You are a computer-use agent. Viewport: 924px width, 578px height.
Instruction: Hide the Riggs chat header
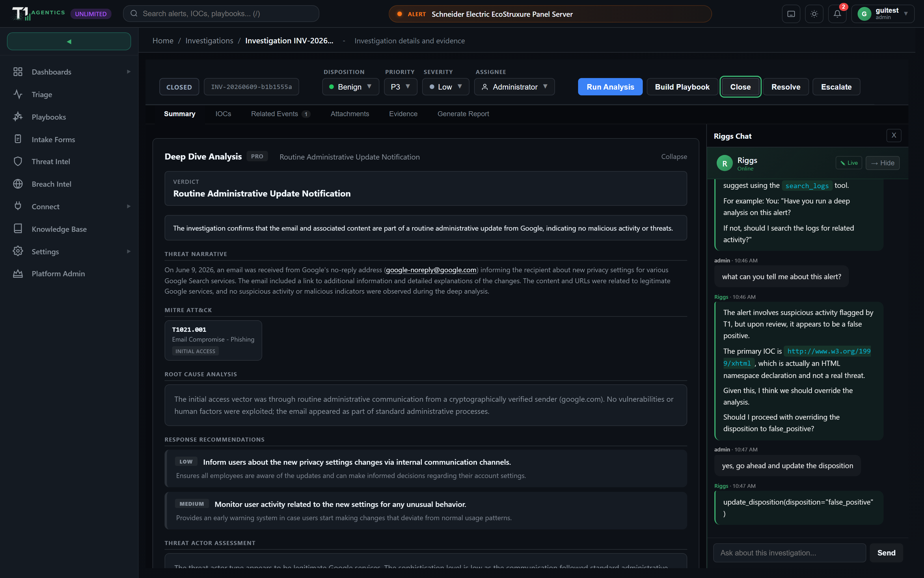[x=883, y=163]
